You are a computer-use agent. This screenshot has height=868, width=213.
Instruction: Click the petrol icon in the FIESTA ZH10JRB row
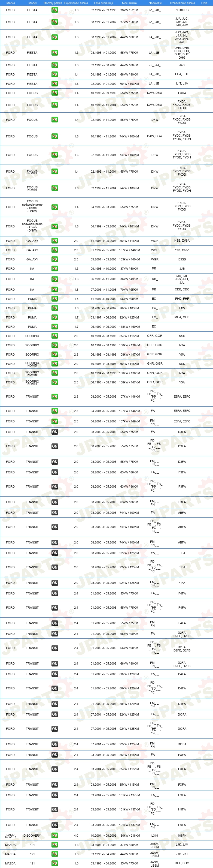tap(54, 10)
